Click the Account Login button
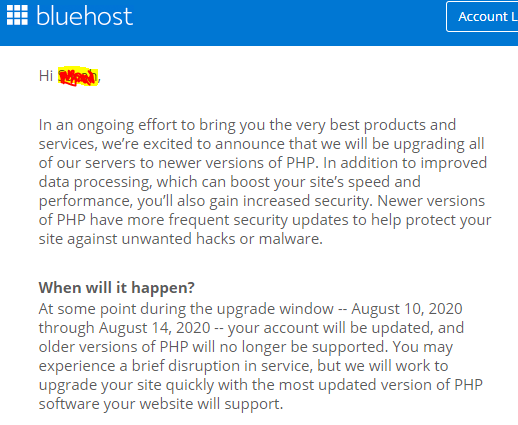Screen dimensions: 518x425 pyautogui.click(x=482, y=16)
